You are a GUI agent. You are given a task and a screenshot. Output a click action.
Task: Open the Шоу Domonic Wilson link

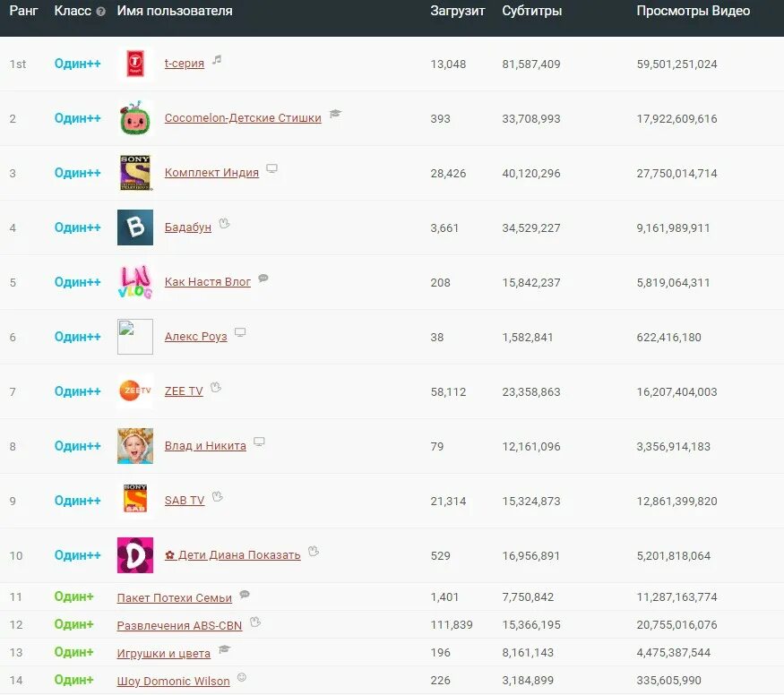click(174, 681)
